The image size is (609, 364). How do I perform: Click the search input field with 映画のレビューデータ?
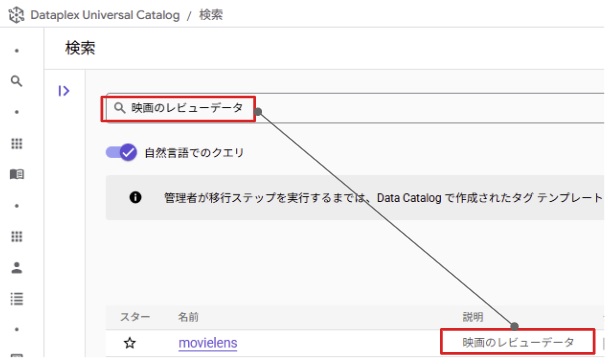click(355, 108)
